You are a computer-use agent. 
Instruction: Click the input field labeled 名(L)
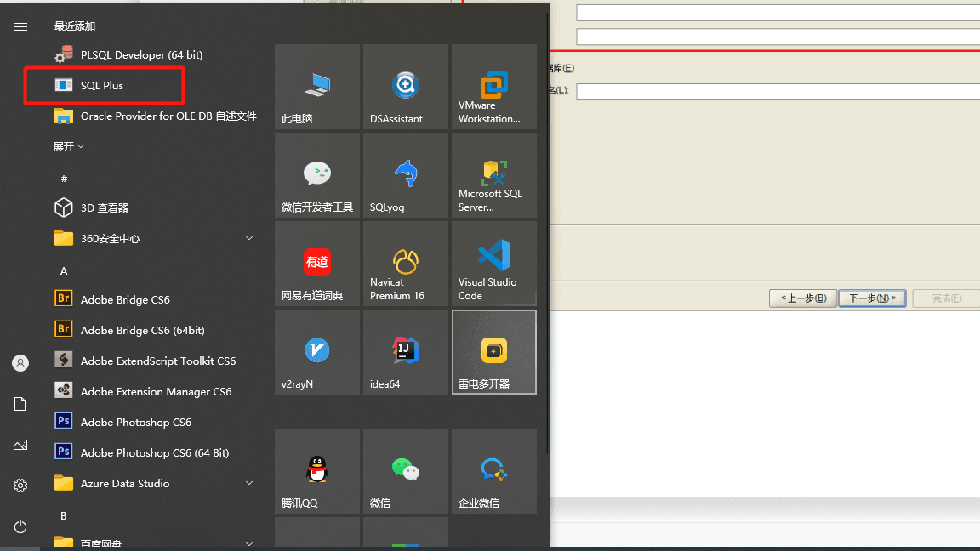[x=778, y=92]
